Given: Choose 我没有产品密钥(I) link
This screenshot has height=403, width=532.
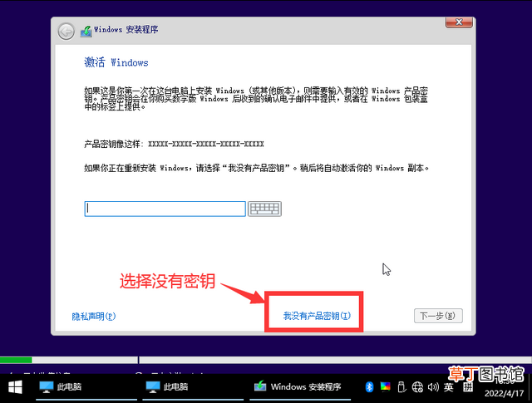Looking at the screenshot, I should click(317, 316).
